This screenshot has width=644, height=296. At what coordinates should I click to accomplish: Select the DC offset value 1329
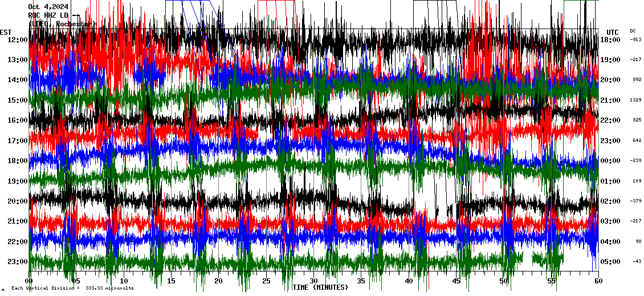[x=635, y=100]
